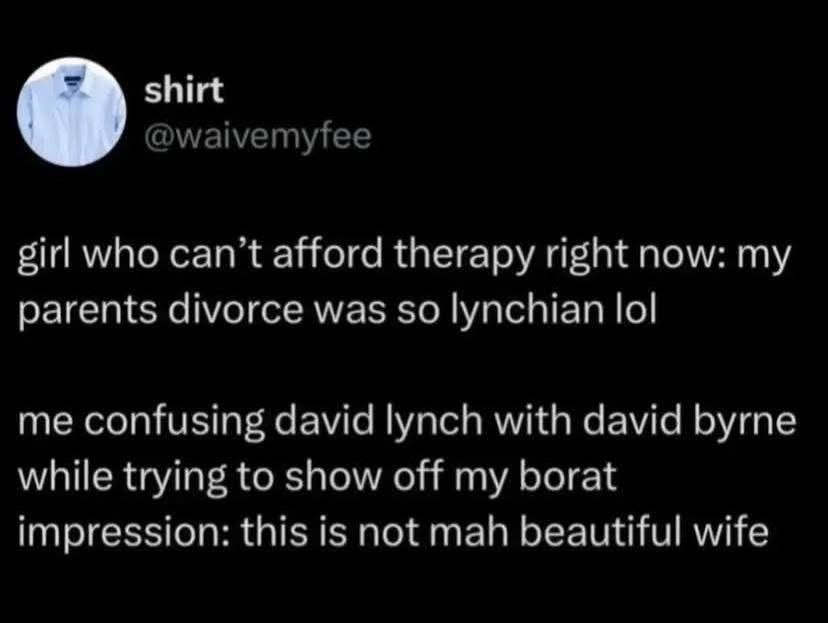828x623 pixels.
Task: Click the word "lynchian" in tweet
Action: (x=528, y=310)
